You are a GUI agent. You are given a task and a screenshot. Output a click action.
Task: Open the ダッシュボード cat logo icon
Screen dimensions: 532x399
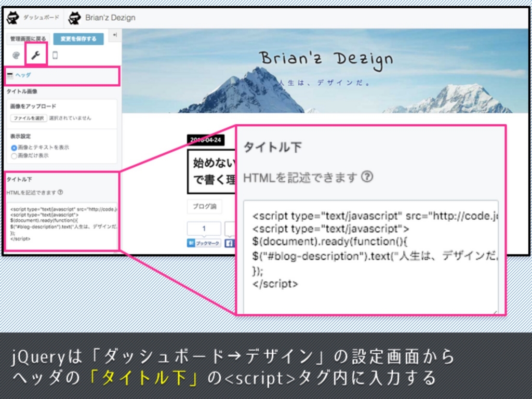pos(13,18)
